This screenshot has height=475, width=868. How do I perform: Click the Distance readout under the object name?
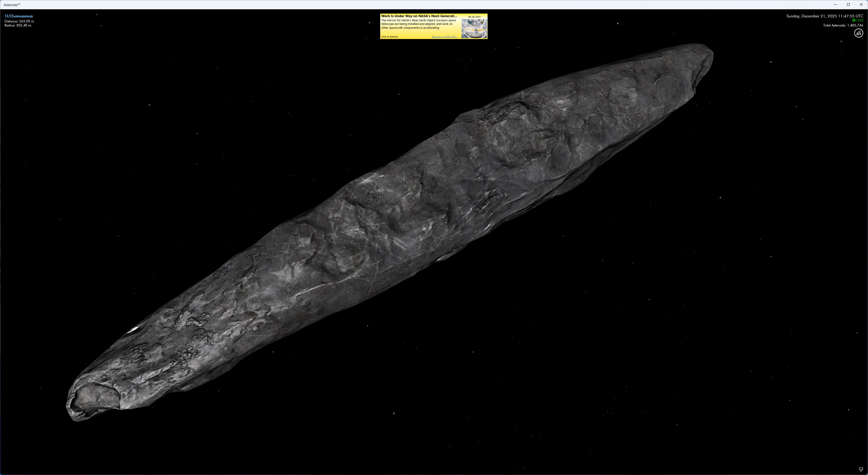(x=19, y=21)
